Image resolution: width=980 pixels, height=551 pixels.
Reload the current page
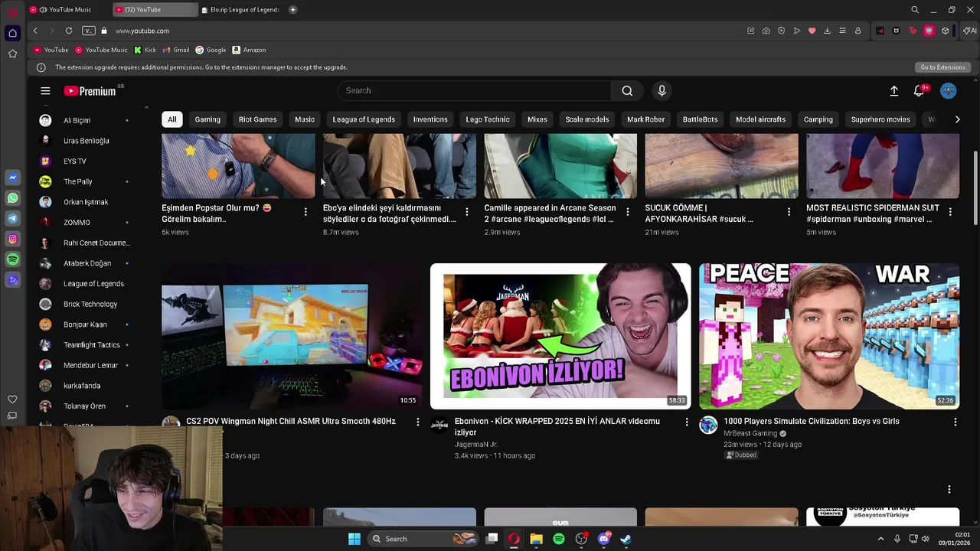pyautogui.click(x=69, y=31)
